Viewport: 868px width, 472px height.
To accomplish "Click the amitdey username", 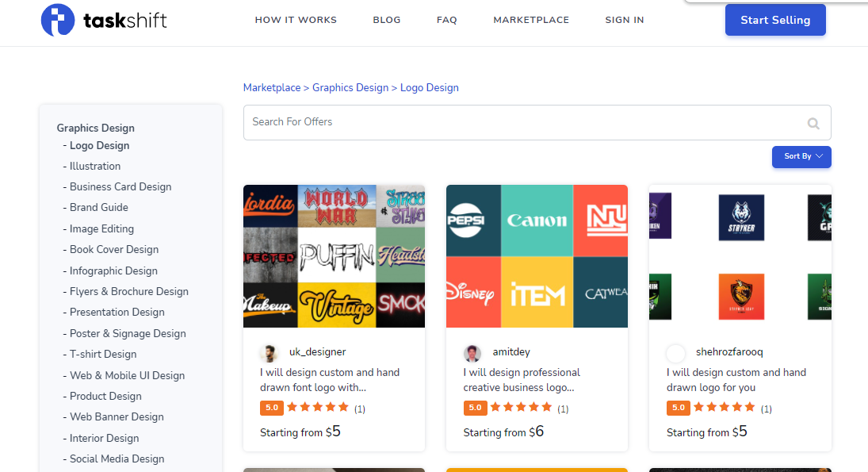I will tap(511, 351).
